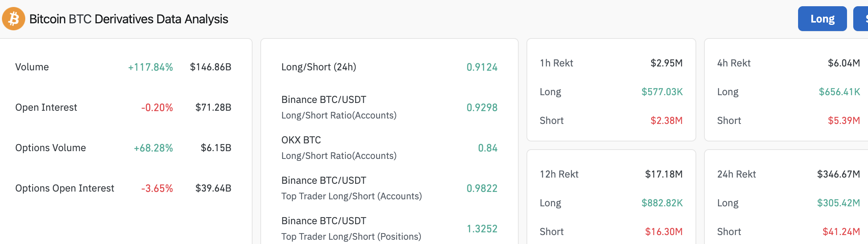Click the 4h Rekt long value $656.41K
The image size is (868, 244).
pyautogui.click(x=839, y=92)
